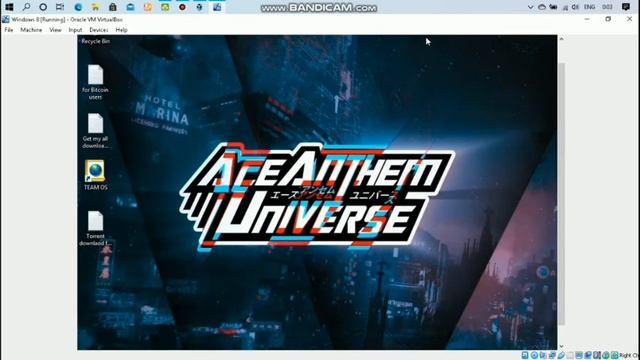Click the network adapter status icon
Image resolution: width=640 pixels, height=360 pixels.
tap(552, 355)
